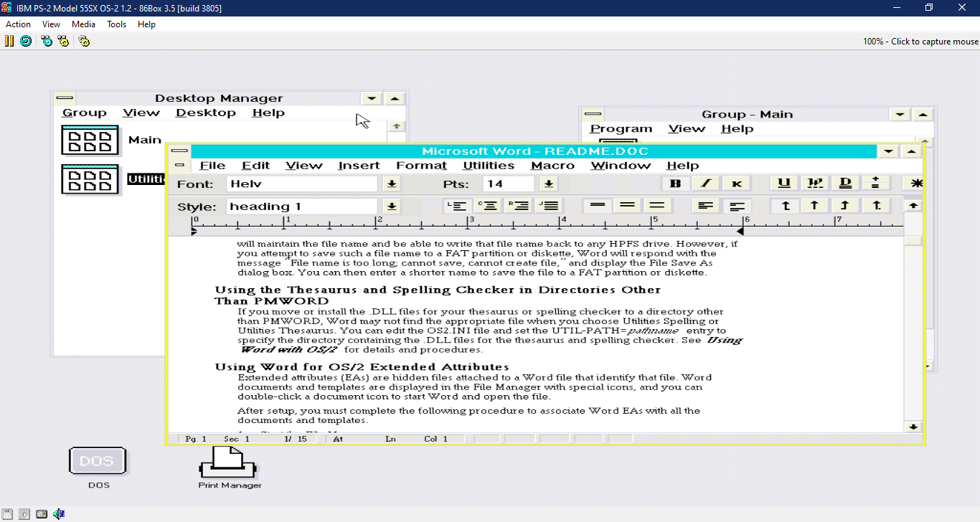
Task: Toggle underline formatting
Action: coord(783,183)
